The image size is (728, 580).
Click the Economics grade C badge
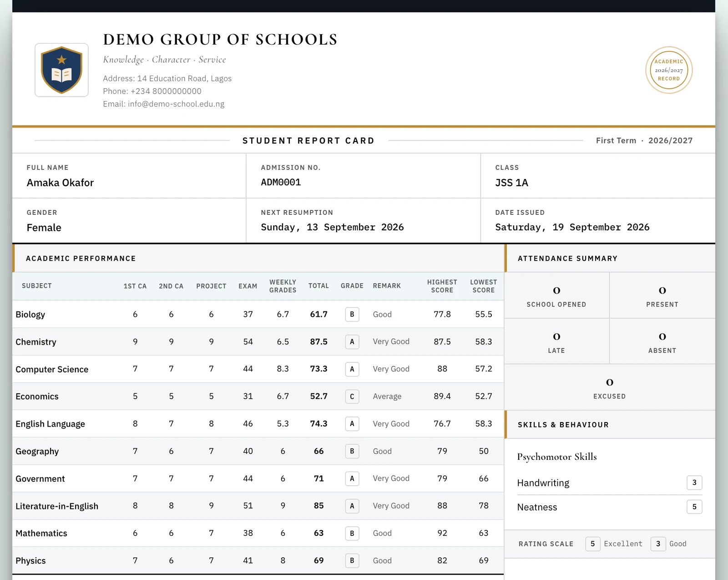pyautogui.click(x=352, y=397)
